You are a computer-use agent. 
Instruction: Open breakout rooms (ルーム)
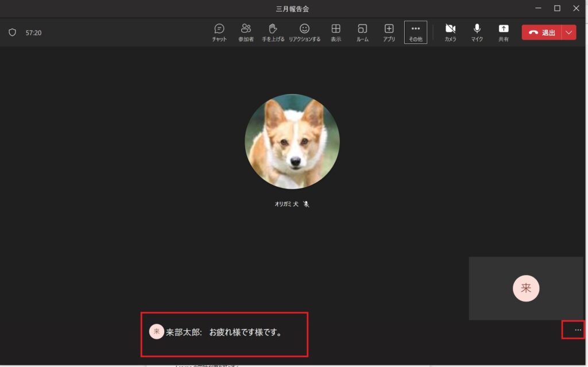362,32
